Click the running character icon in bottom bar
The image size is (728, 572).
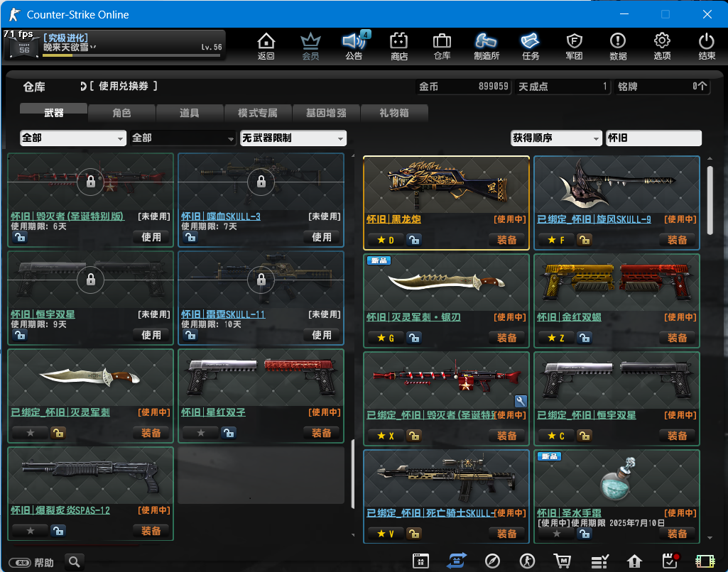(x=527, y=561)
